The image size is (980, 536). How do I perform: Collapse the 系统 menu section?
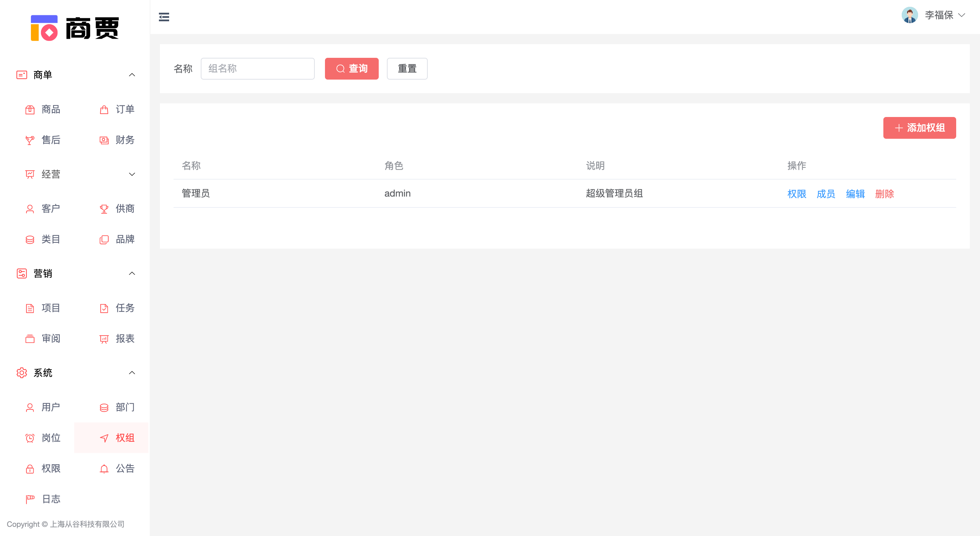click(132, 372)
